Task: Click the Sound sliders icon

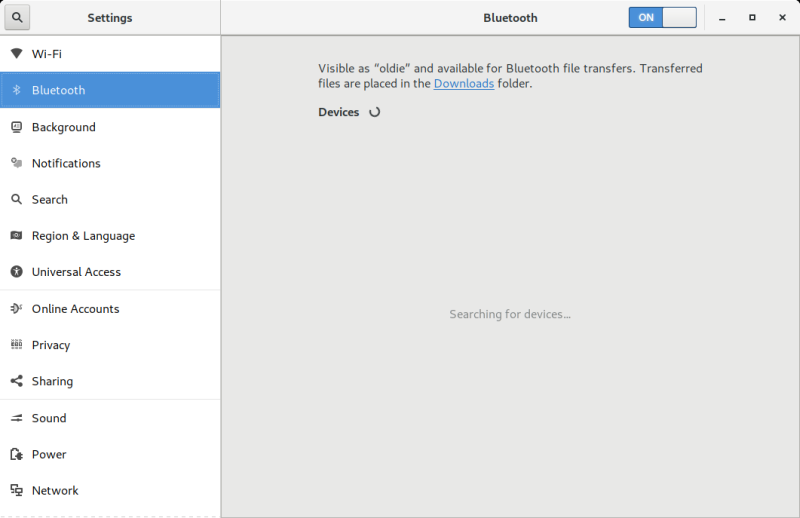Action: tap(16, 418)
